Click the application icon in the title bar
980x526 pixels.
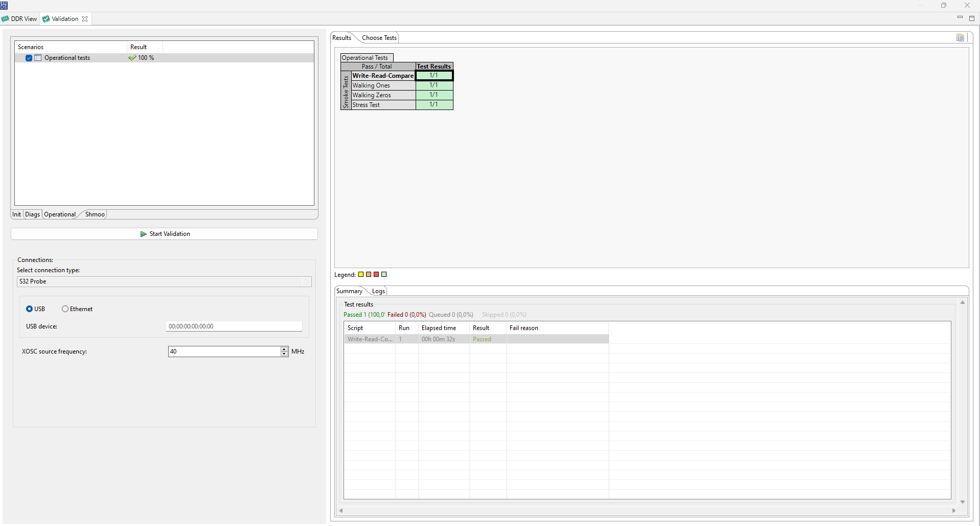[x=4, y=5]
